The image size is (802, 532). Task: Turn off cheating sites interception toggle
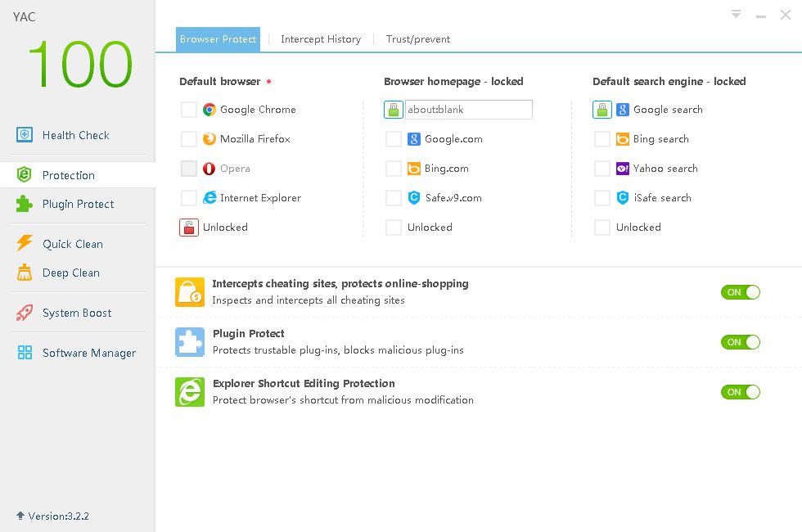click(741, 292)
